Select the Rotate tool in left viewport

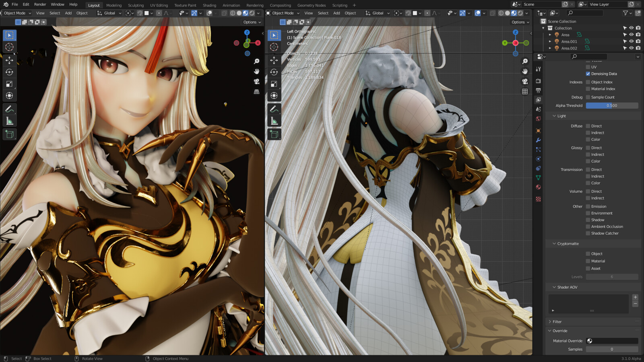tap(9, 72)
